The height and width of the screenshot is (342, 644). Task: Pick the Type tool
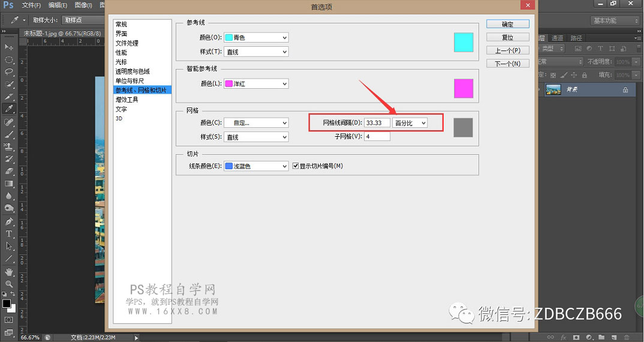tap(9, 233)
